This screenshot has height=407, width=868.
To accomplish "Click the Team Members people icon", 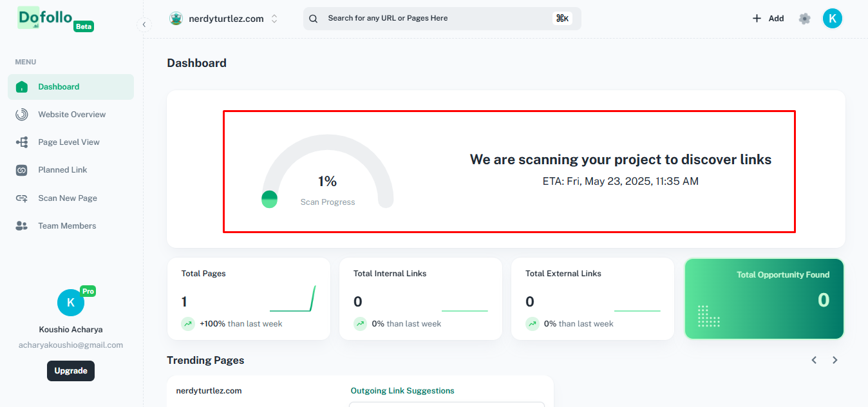I will 22,226.
